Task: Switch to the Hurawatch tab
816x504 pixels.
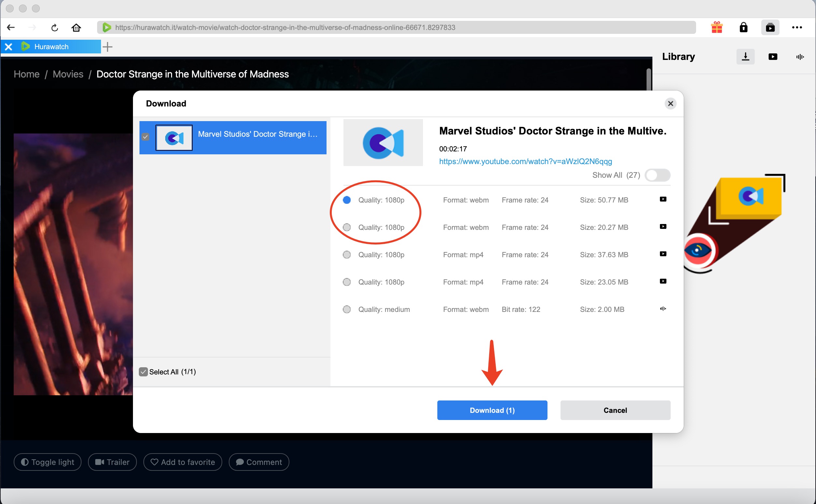Action: pyautogui.click(x=51, y=47)
